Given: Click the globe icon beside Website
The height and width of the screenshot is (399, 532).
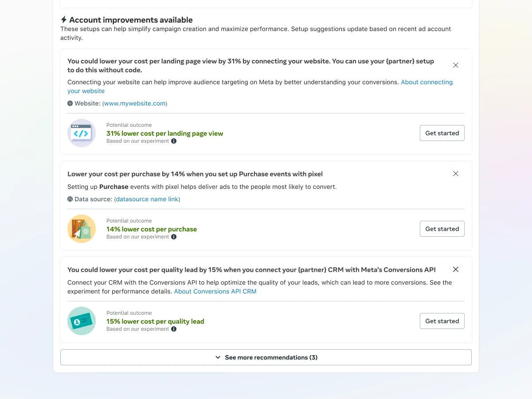Looking at the screenshot, I should tap(70, 103).
